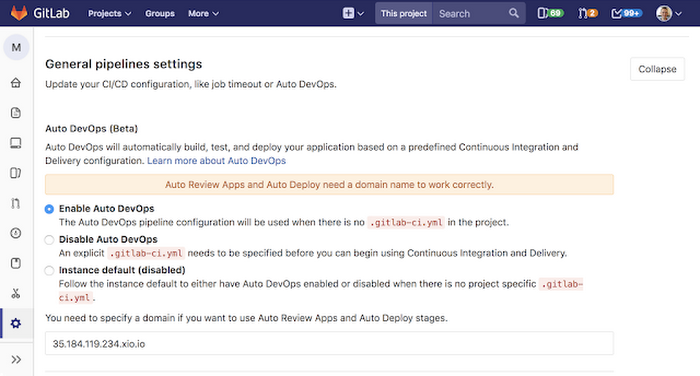Go to Project overview home icon
This screenshot has width=700, height=376.
tap(16, 83)
